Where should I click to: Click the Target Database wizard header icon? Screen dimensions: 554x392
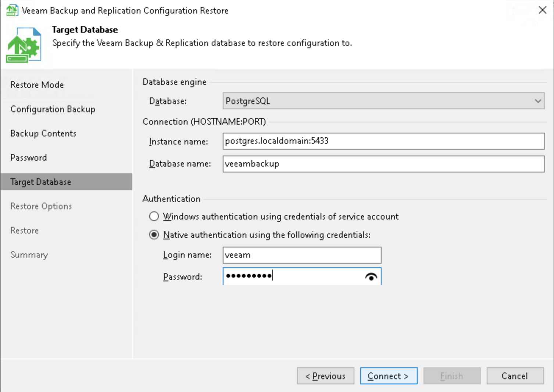point(24,45)
